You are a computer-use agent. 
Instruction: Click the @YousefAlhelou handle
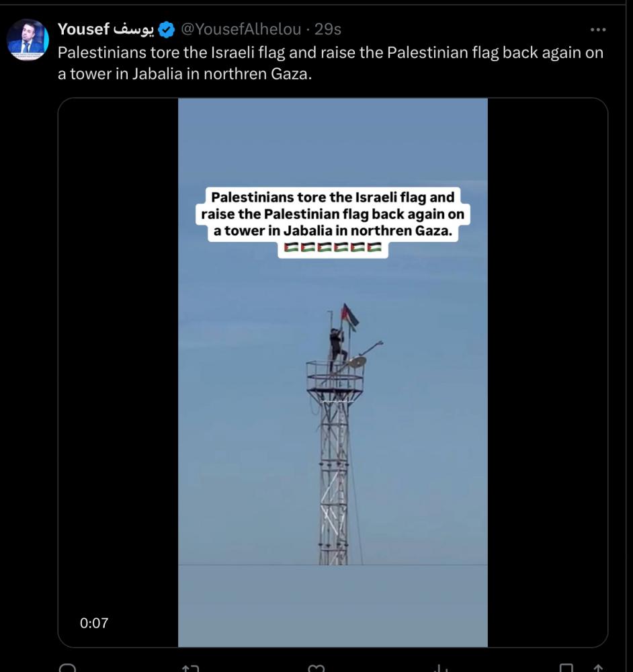[241, 30]
